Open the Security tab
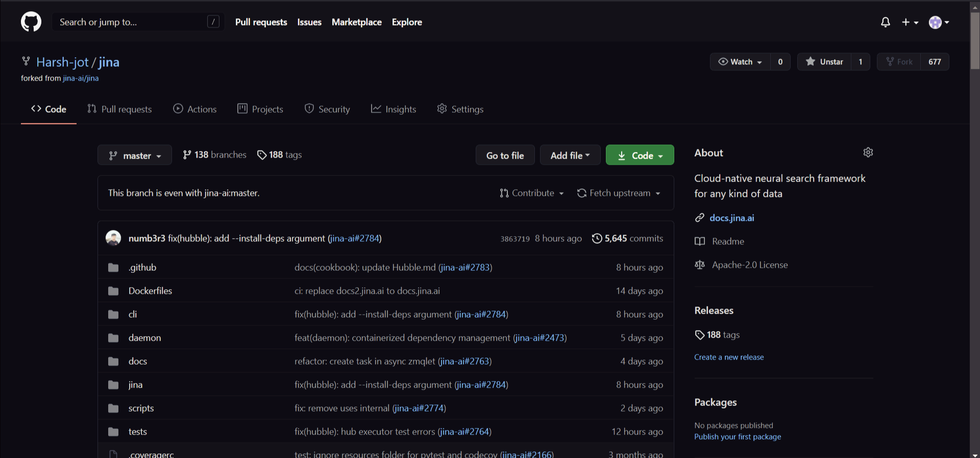This screenshot has width=980, height=458. [327, 109]
